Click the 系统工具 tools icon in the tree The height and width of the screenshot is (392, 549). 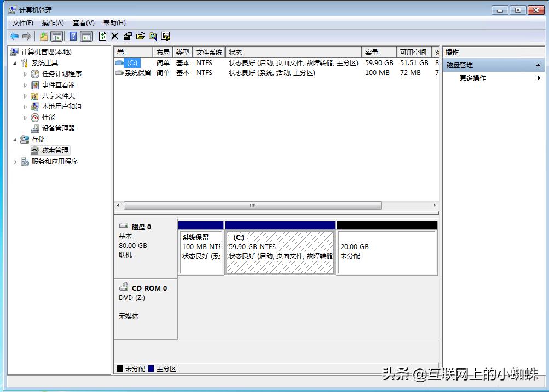point(25,63)
